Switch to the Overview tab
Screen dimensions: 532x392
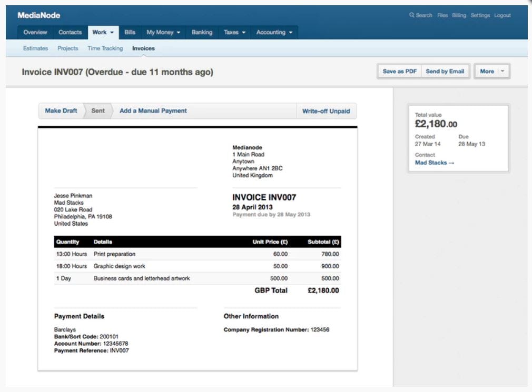tap(35, 32)
